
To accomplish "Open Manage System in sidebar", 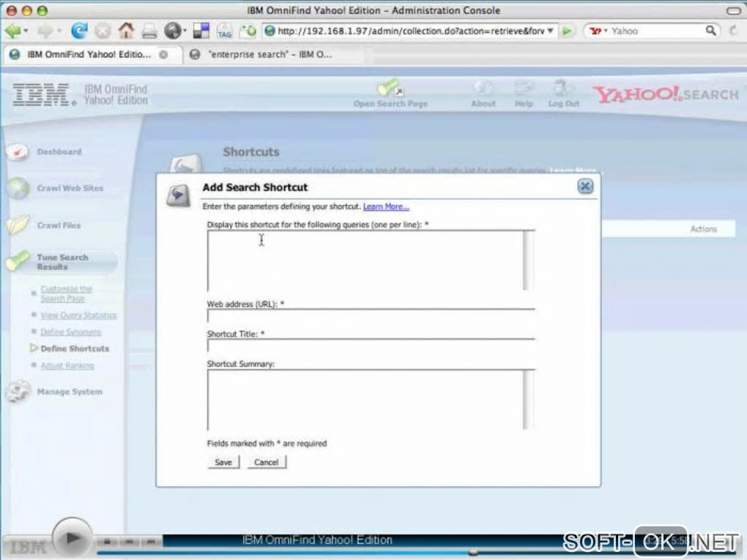I will click(70, 392).
